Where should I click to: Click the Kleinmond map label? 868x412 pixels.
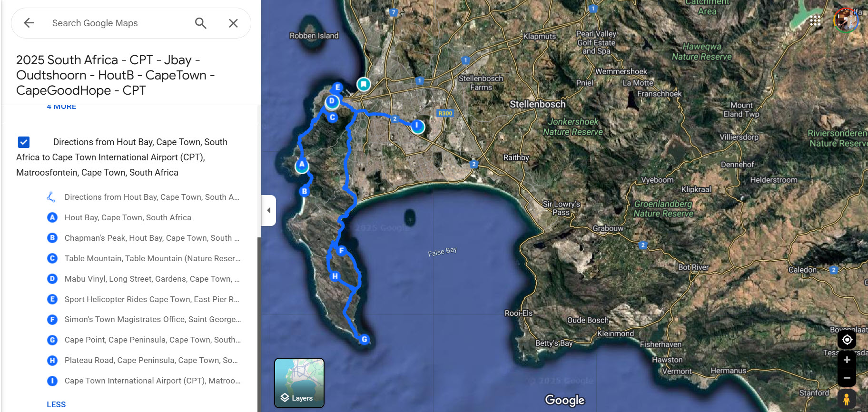[615, 334]
